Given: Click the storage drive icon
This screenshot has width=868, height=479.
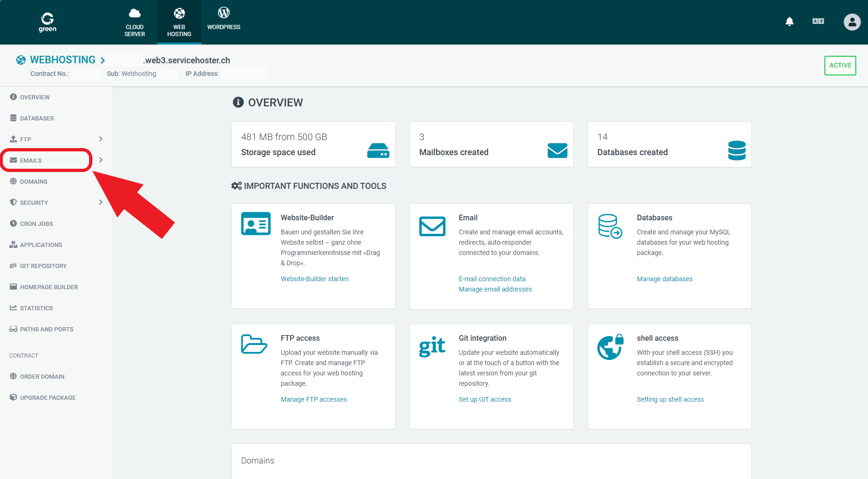Looking at the screenshot, I should click(378, 150).
